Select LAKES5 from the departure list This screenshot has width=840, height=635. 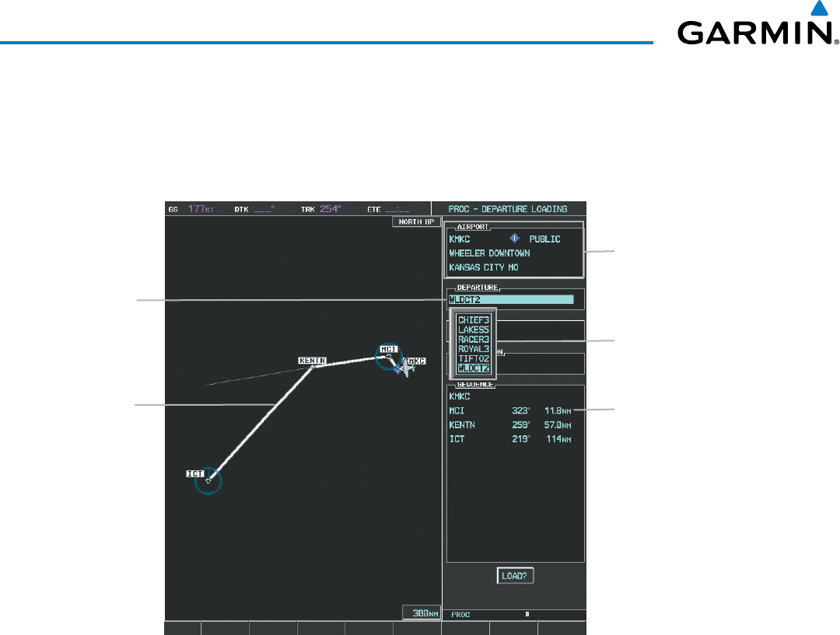[x=474, y=330]
